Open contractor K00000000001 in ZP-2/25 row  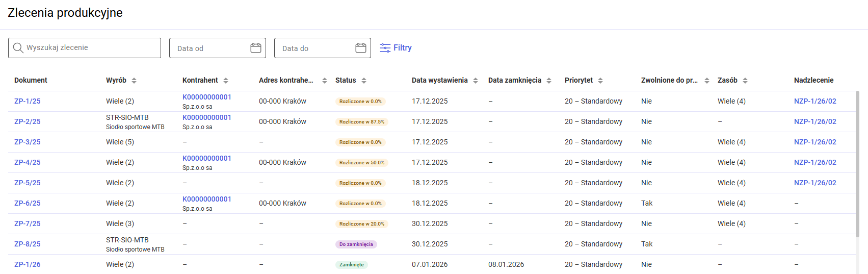(x=207, y=117)
